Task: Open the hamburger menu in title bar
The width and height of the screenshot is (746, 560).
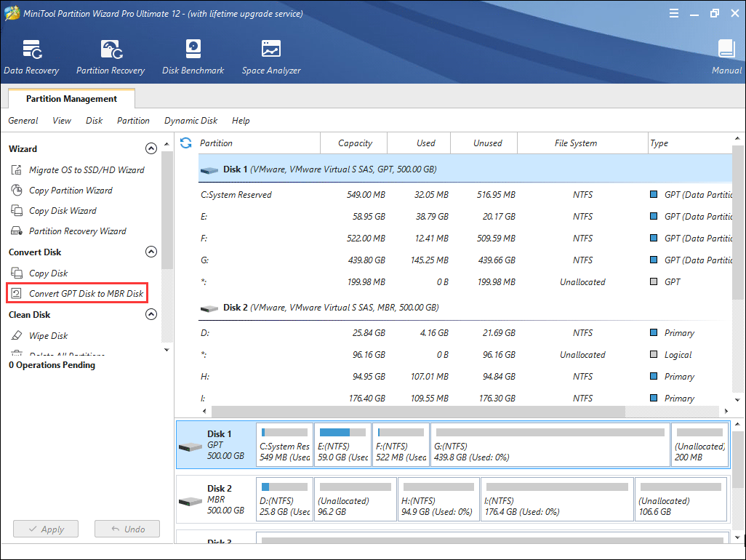Action: (674, 13)
